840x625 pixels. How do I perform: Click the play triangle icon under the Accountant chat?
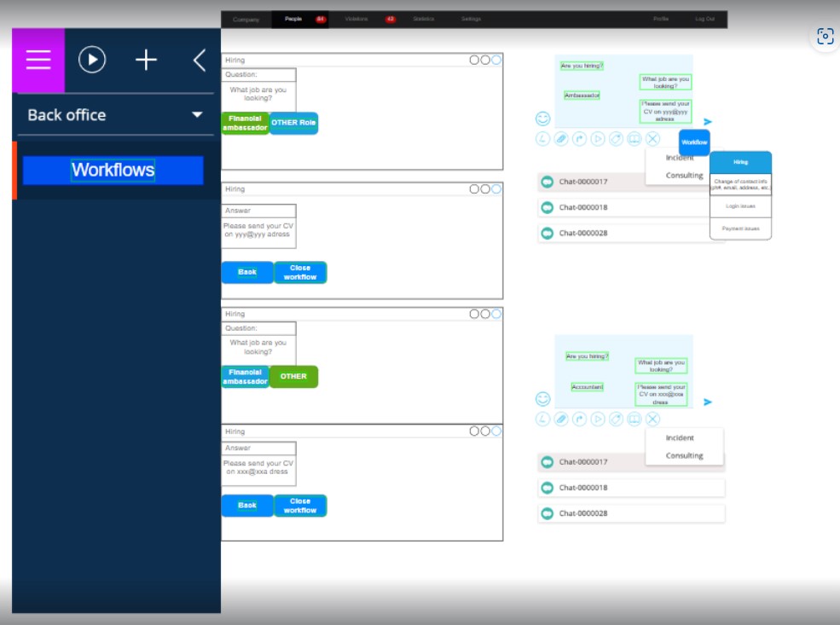[597, 420]
